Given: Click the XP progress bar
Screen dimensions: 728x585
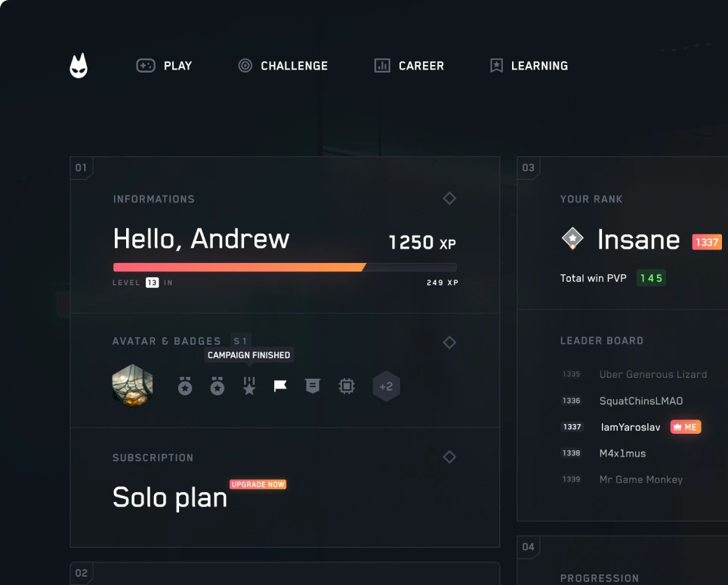Looking at the screenshot, I should point(285,267).
